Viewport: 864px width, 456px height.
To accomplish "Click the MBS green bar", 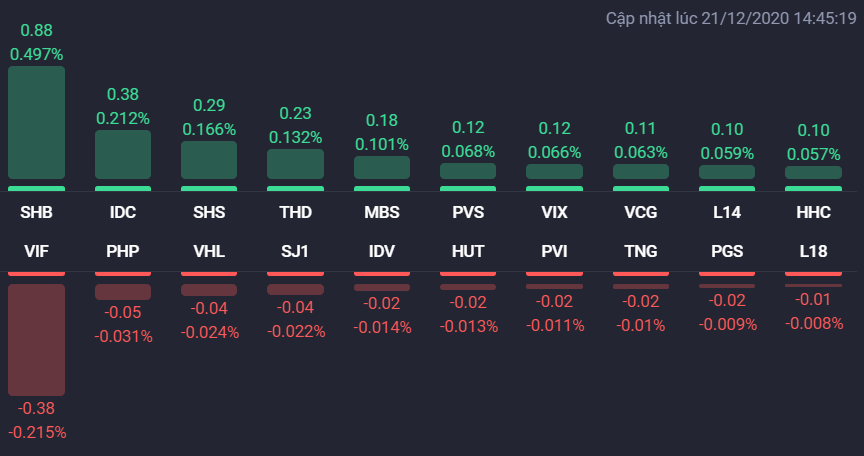I will [x=382, y=167].
